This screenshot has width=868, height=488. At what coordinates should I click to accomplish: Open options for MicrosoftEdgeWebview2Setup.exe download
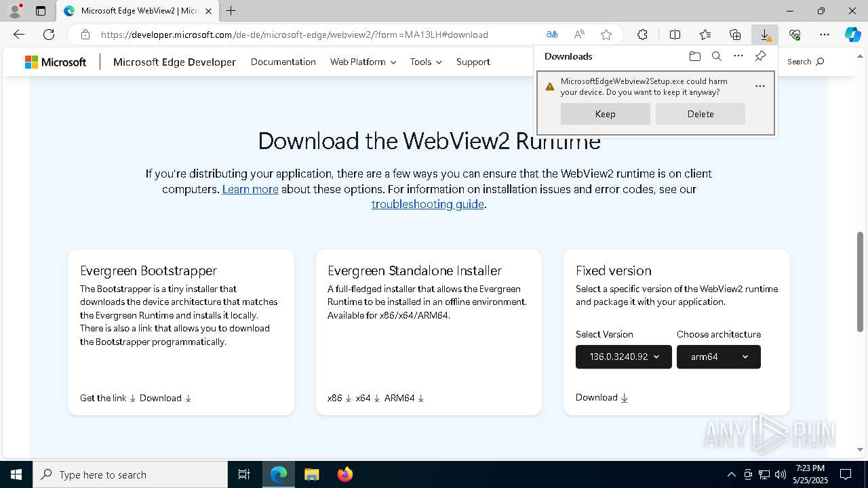(x=760, y=86)
